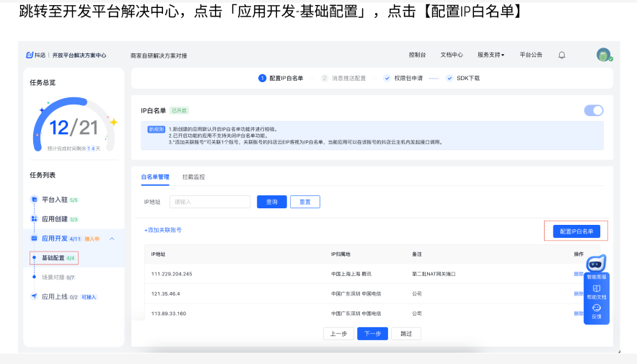
Task: Switch to the 拦截监控 tab
Action: click(x=193, y=177)
